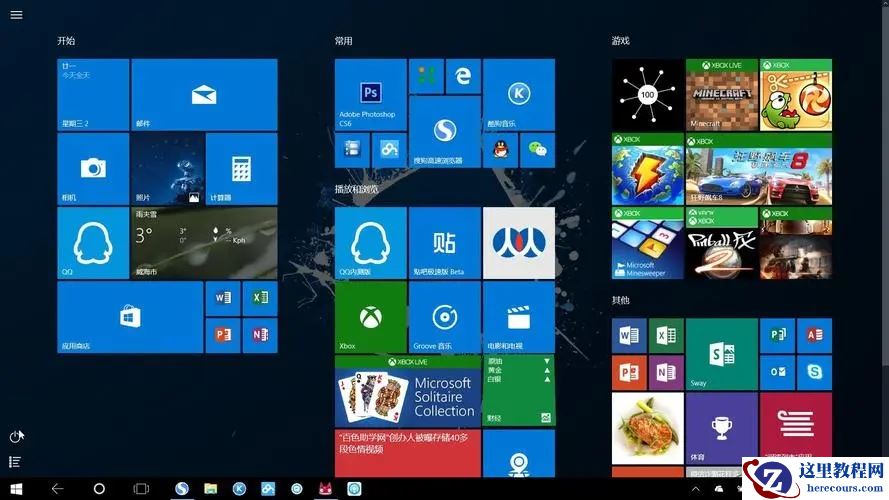The height and width of the screenshot is (500, 889).
Task: Open File Explorer from the taskbar
Action: click(x=211, y=489)
